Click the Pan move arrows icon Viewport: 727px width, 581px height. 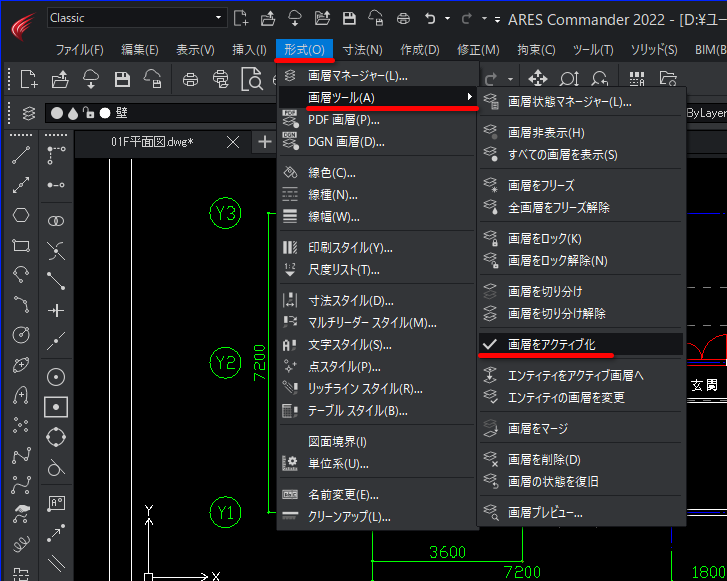[x=537, y=78]
